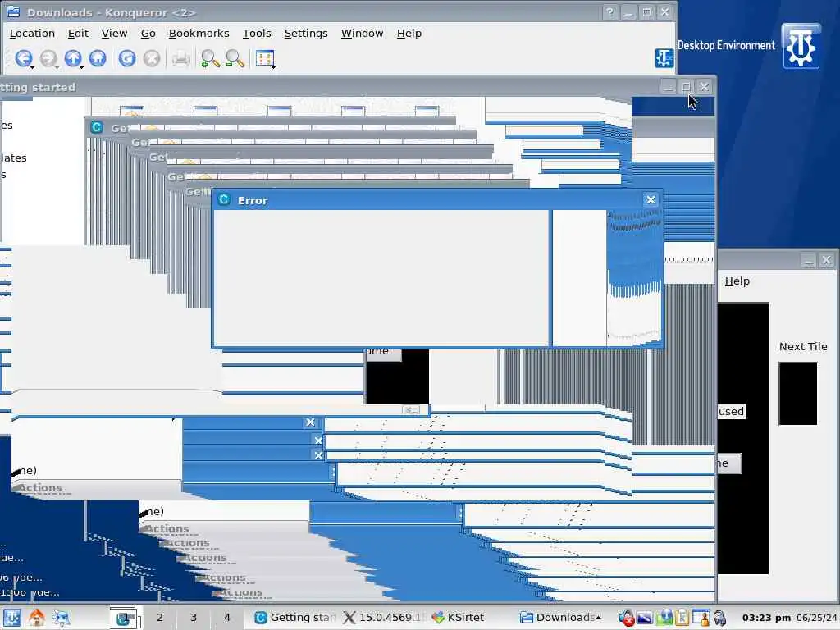This screenshot has width=840, height=630.
Task: Click the Next Tile label in KSirtet
Action: point(803,347)
